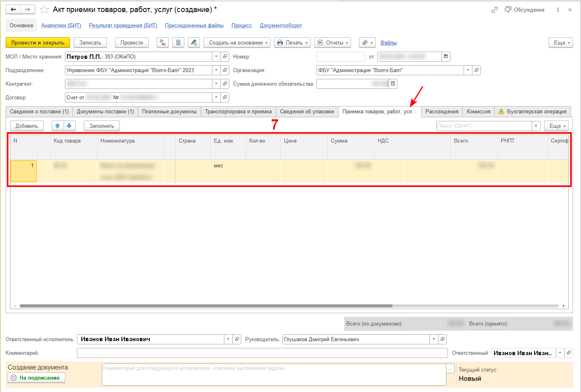The height and width of the screenshot is (392, 581).
Task: Expand the Организация dropdown list
Action: pos(468,70)
